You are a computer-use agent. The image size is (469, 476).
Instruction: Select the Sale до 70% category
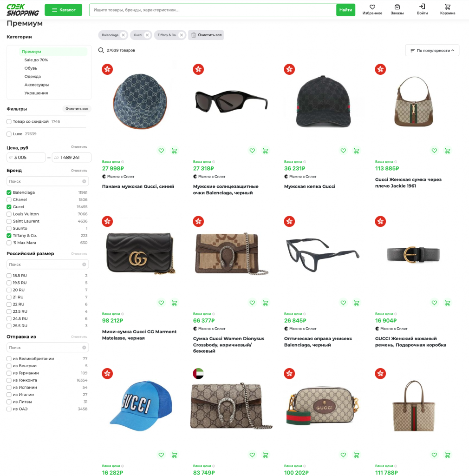coord(36,60)
